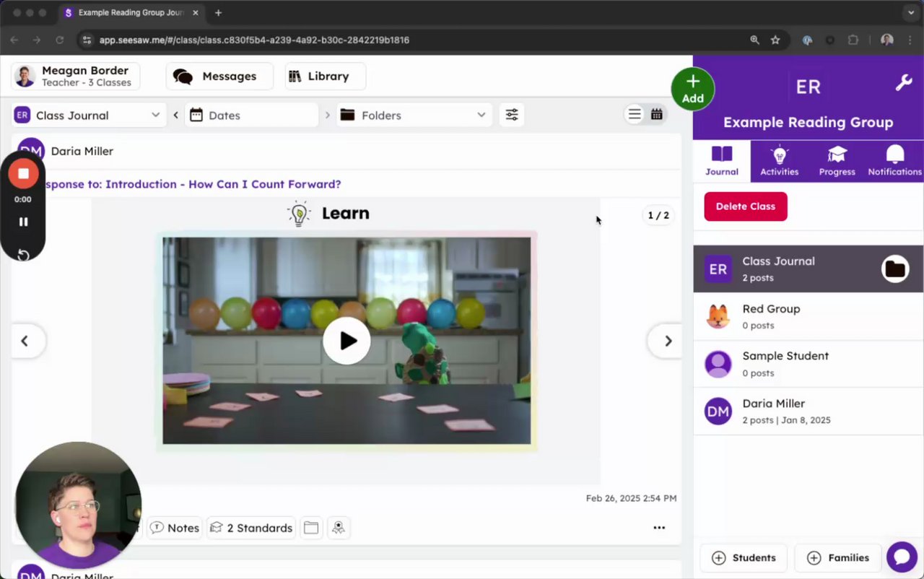924x579 pixels.
Task: Bookmark this page with the star icon
Action: coord(775,40)
